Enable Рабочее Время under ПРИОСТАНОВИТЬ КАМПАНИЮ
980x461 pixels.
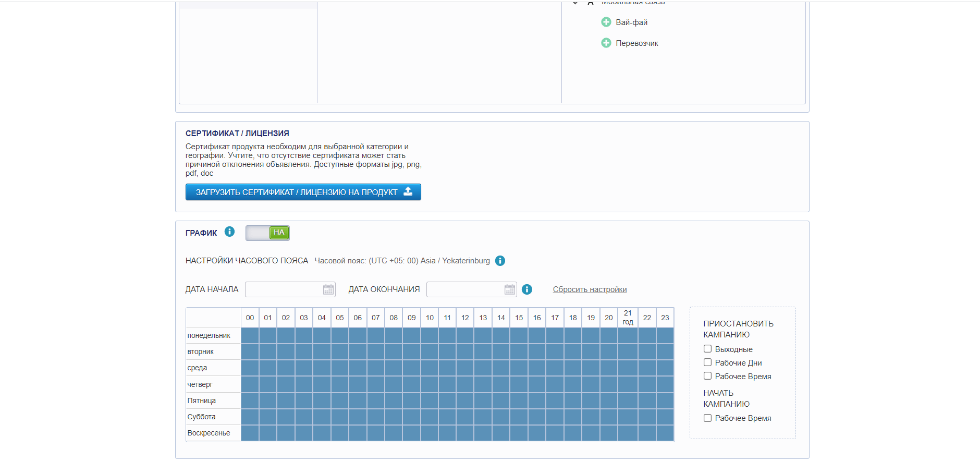coord(707,376)
